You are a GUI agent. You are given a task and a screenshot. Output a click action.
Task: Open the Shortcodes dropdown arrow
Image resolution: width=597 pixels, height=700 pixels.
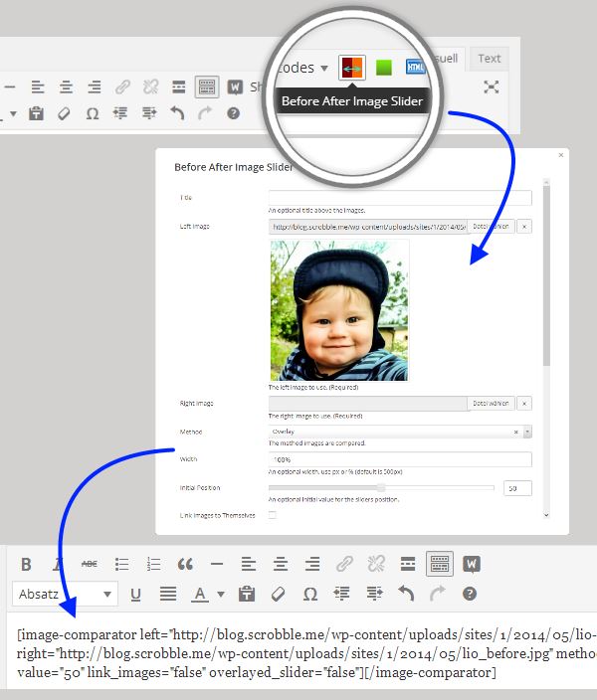(324, 68)
